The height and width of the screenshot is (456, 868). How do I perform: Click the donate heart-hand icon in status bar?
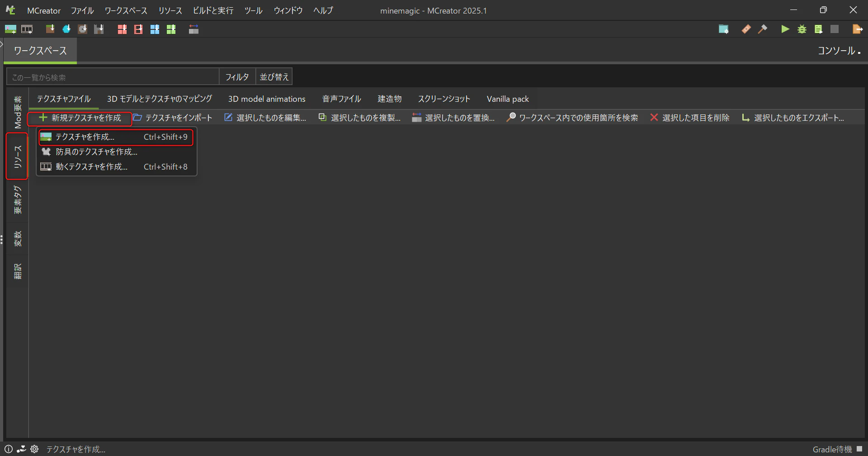21,449
